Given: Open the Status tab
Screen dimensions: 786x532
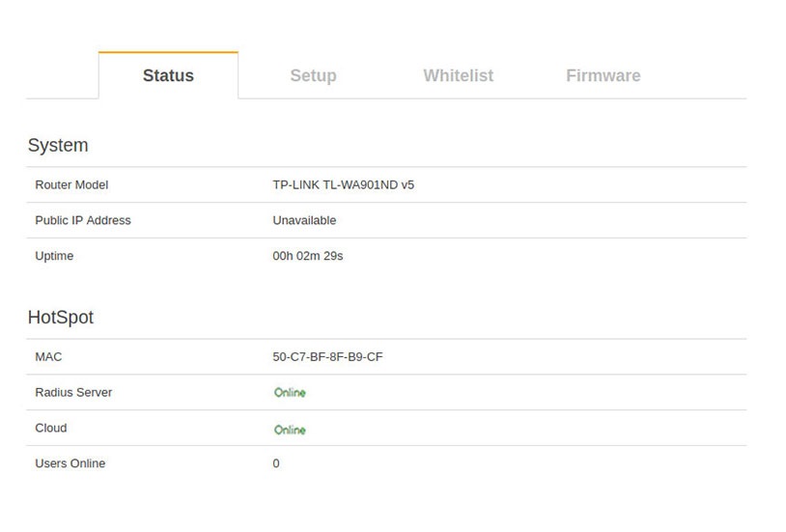Looking at the screenshot, I should (x=168, y=75).
